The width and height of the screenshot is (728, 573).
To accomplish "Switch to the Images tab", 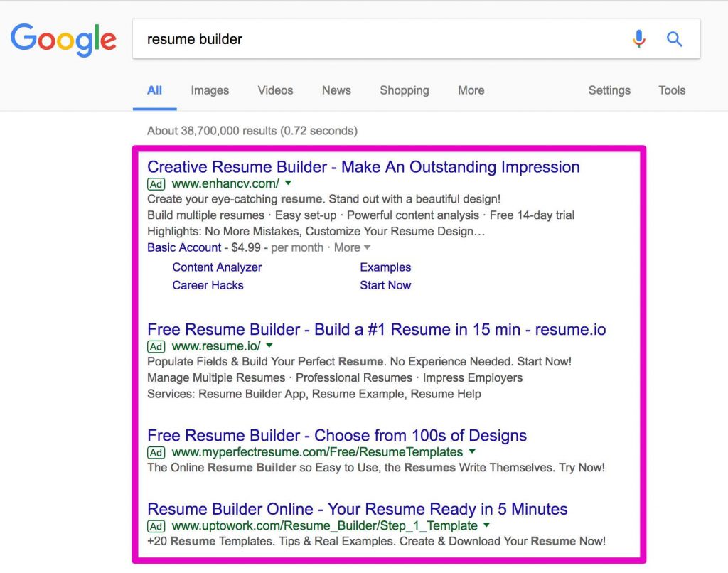I will 210,90.
